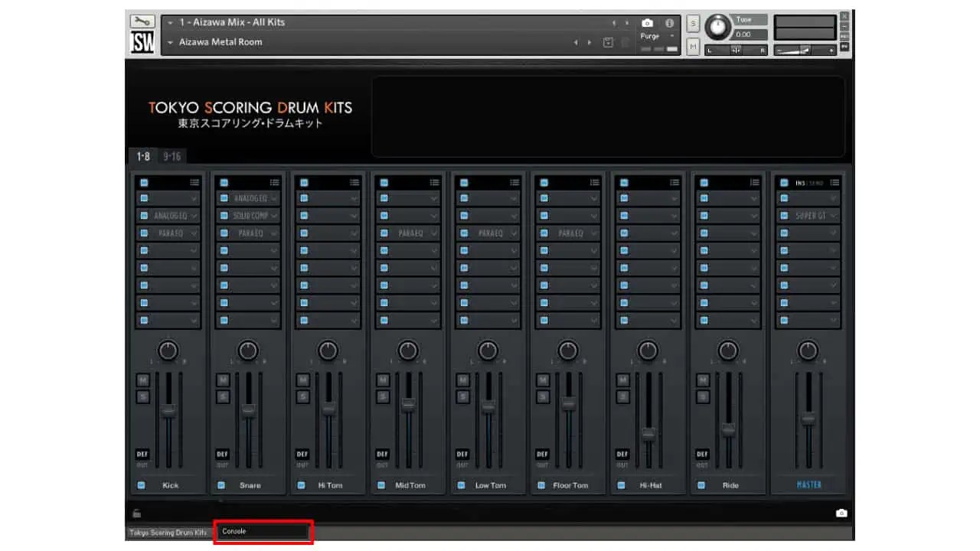Open MASTER SUPER GT effect dropdown
The image size is (980, 551).
click(x=835, y=216)
